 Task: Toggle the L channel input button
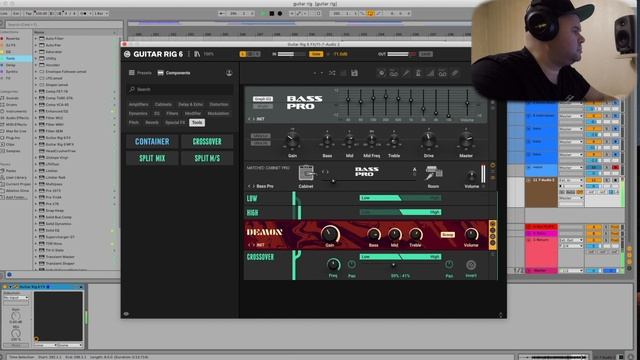pyautogui.click(x=243, y=54)
